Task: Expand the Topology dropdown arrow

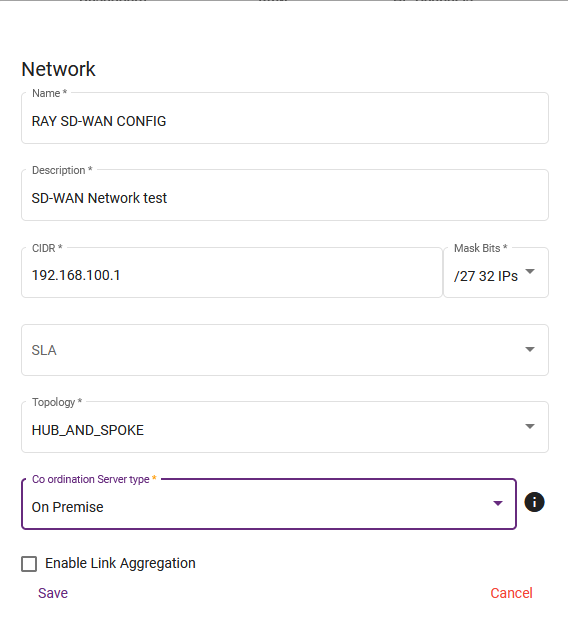Action: click(x=530, y=426)
